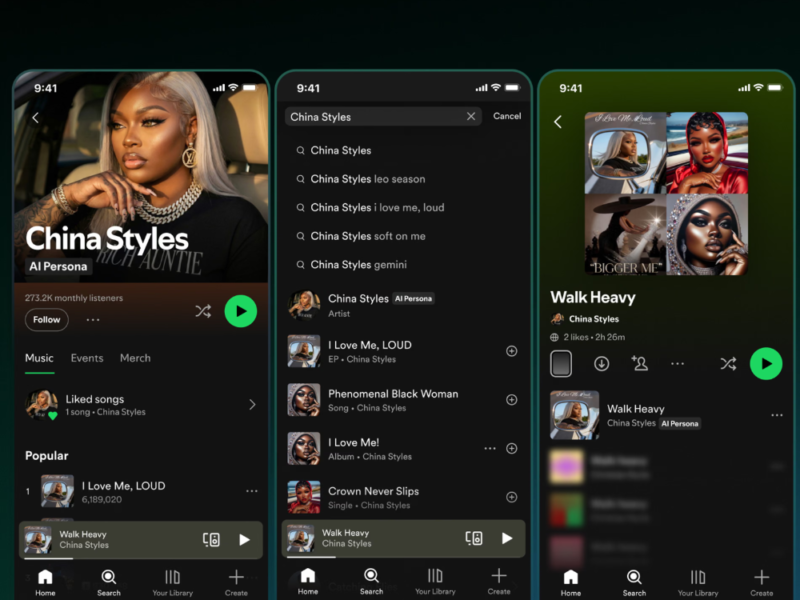
Task: Open Home in right phone nav bar
Action: pos(570,583)
